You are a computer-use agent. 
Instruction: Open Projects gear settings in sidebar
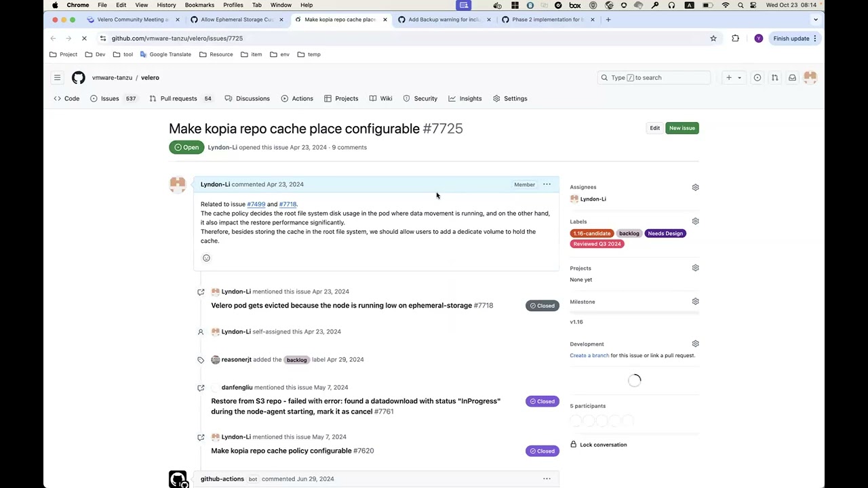[x=695, y=268]
